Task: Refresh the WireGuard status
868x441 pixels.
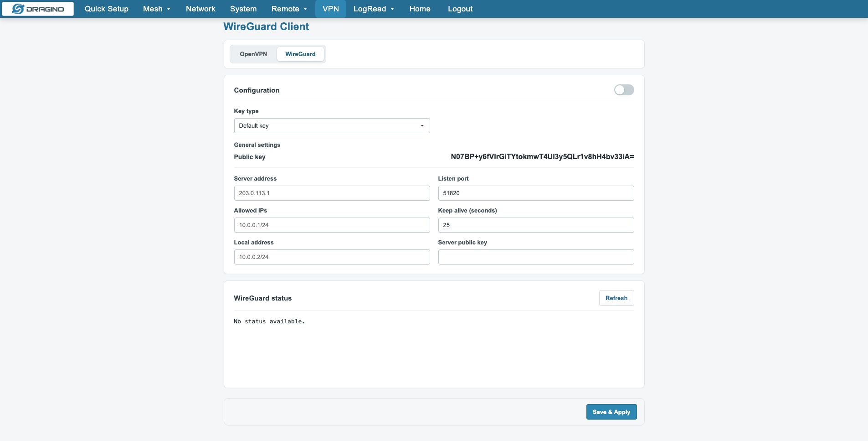Action: pyautogui.click(x=616, y=298)
